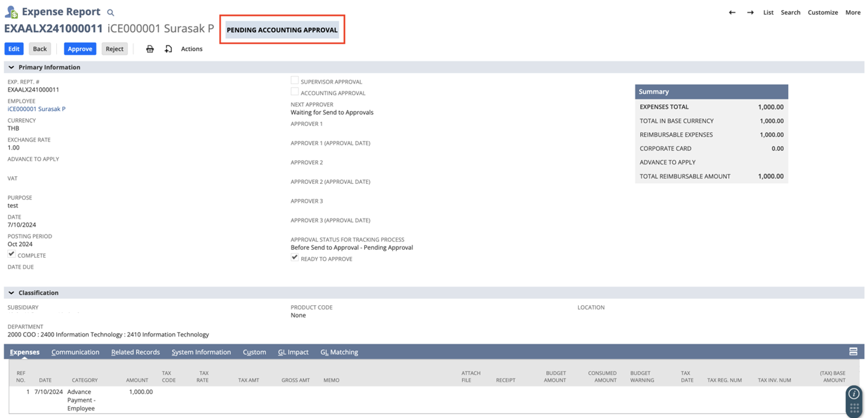
Task: Click the list view icon on the subtab bar
Action: tap(853, 352)
